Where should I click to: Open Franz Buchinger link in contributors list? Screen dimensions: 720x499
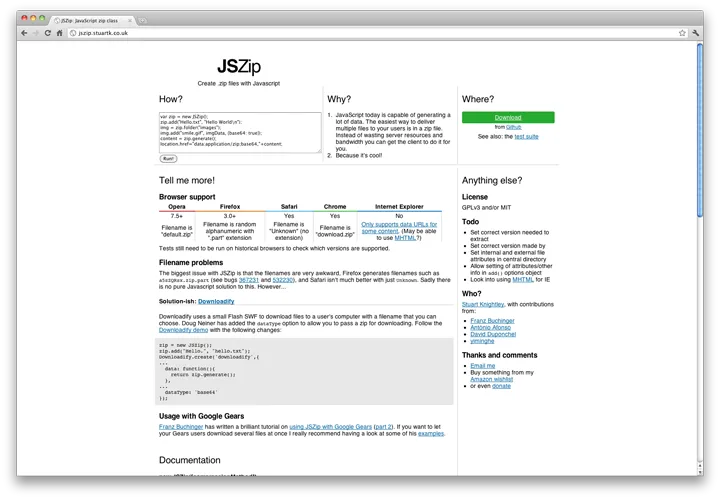coord(492,321)
